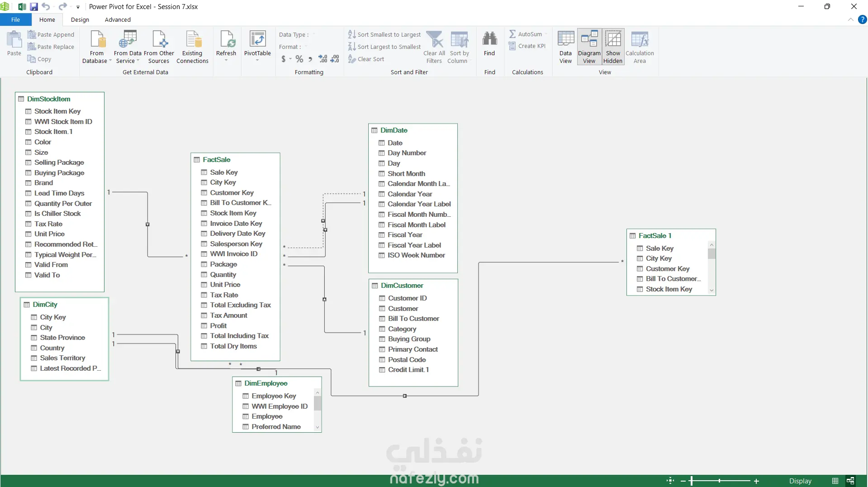
Task: Select Stock Item Key in FactSale
Action: coord(233,213)
